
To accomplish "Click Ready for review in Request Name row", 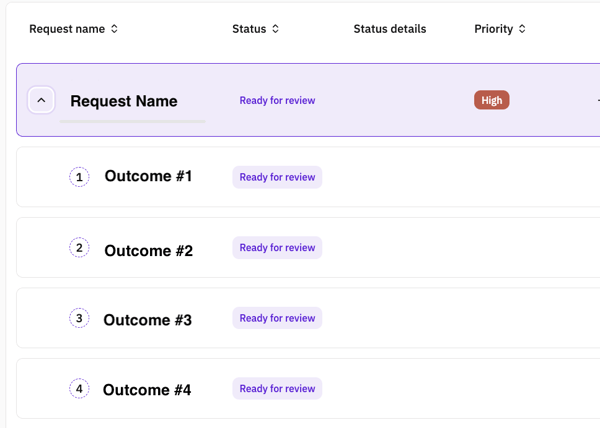I will click(x=277, y=100).
